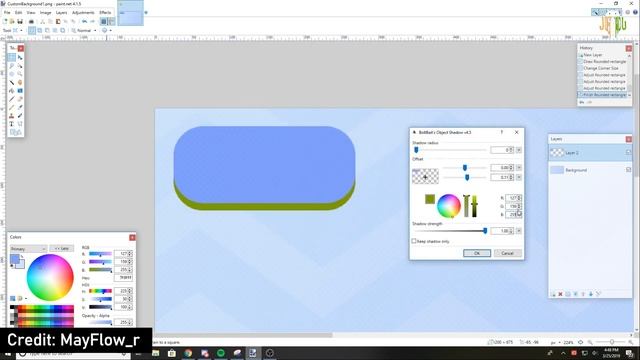Choose Add (union) selection mode in toolbar
The image size is (640, 360).
(40, 30)
